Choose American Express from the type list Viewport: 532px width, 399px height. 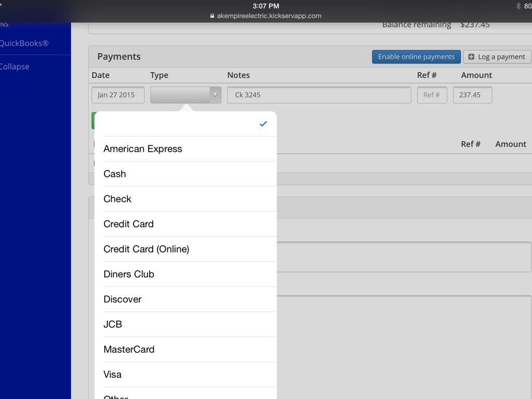(x=143, y=149)
